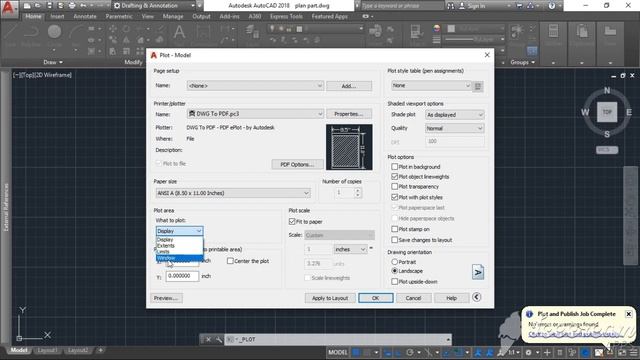The image size is (640, 360).
Task: Open the Help question mark icon
Action: pyautogui.click(x=552, y=6)
